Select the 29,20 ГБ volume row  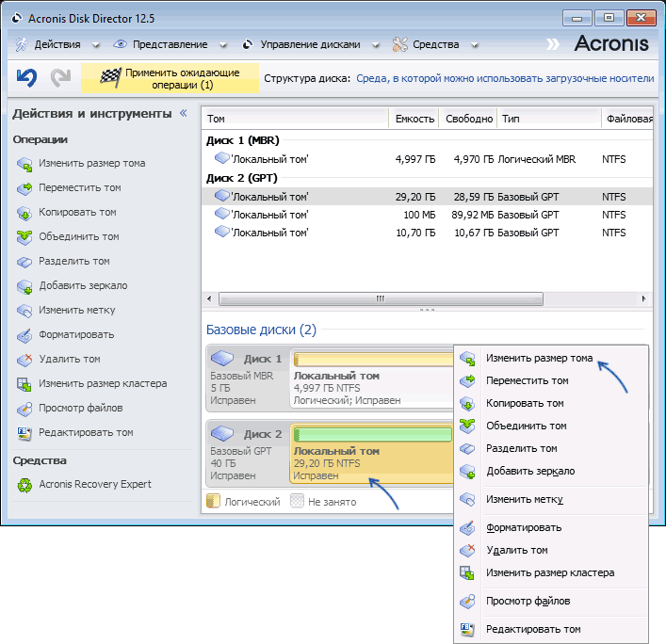click(427, 197)
